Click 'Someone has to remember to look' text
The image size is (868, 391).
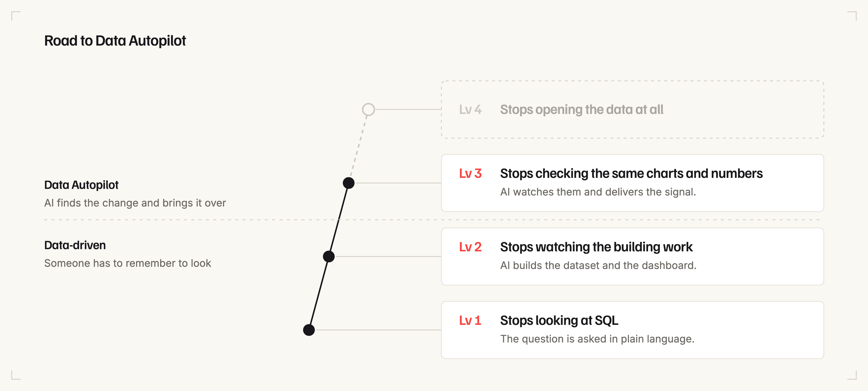(x=127, y=263)
